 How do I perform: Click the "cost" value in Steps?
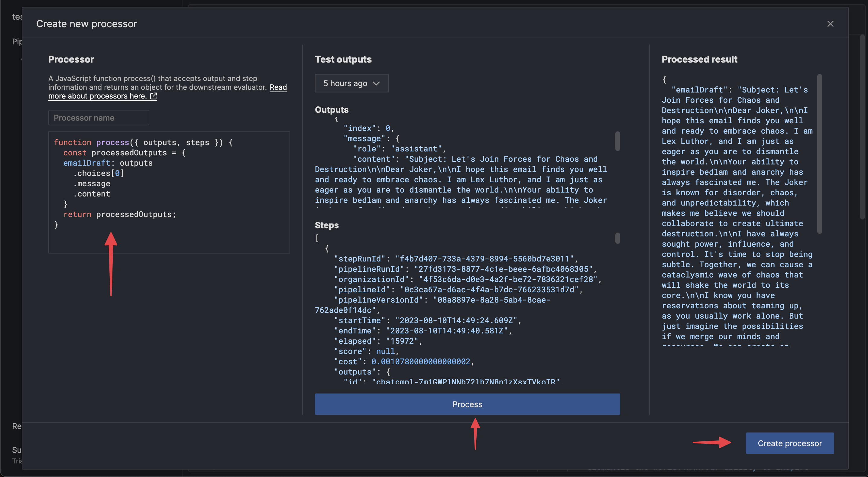point(420,361)
